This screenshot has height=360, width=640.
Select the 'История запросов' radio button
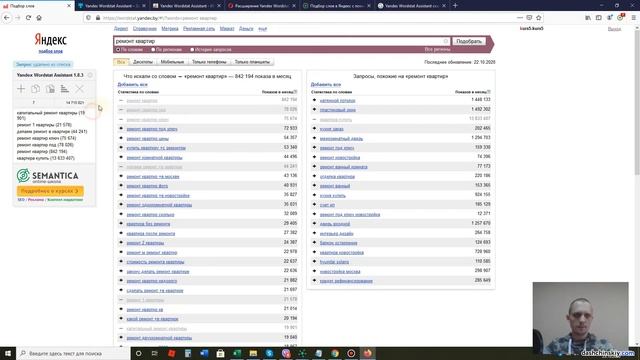click(x=192, y=49)
